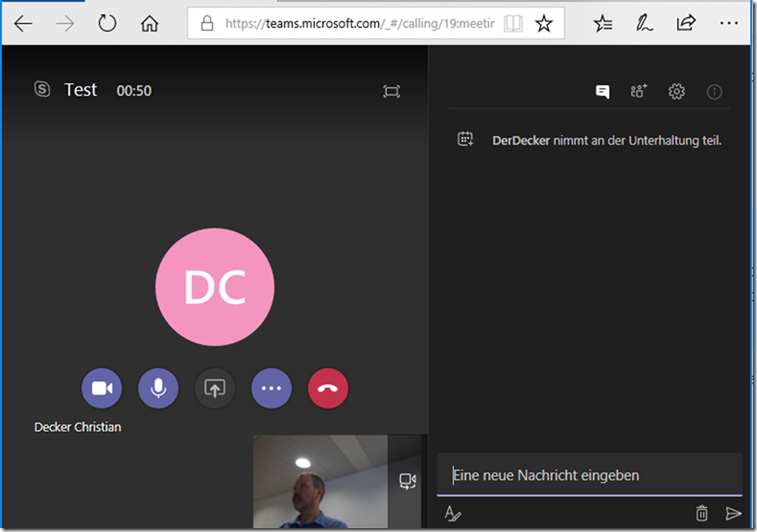757x532 pixels.
Task: Click the address bar URL
Action: pos(359,23)
